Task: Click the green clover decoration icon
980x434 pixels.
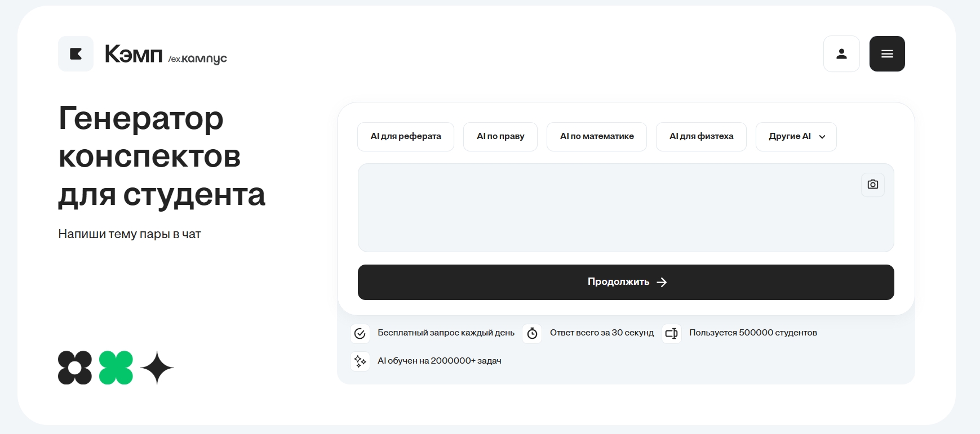Action: [116, 368]
